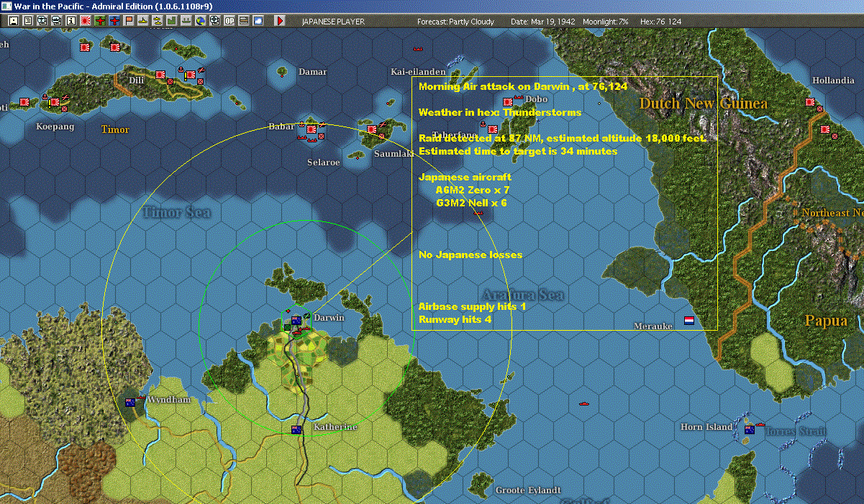Open the cloud weather toolbar icon
Screen dimensions: 864x504
[258, 21]
